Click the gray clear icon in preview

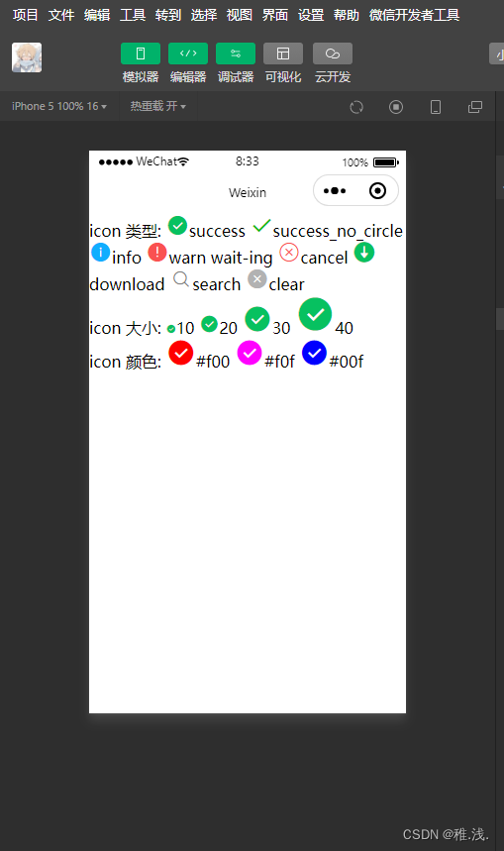click(x=257, y=279)
